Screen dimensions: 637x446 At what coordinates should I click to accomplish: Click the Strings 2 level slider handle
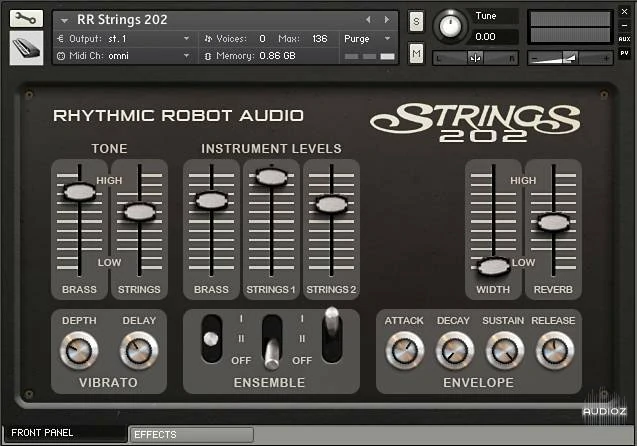(332, 204)
